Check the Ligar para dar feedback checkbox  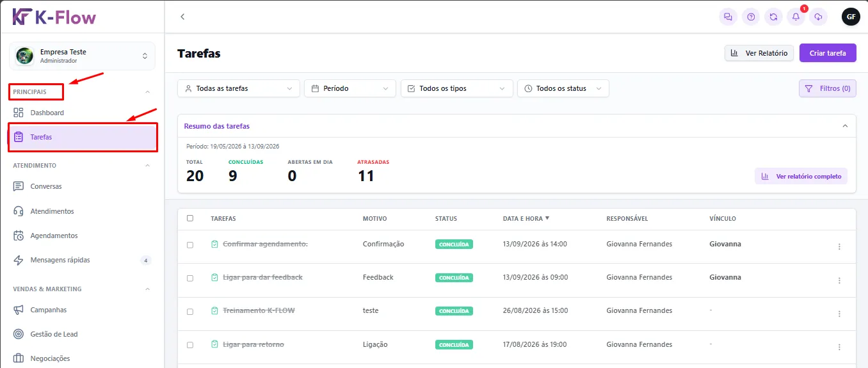click(190, 278)
